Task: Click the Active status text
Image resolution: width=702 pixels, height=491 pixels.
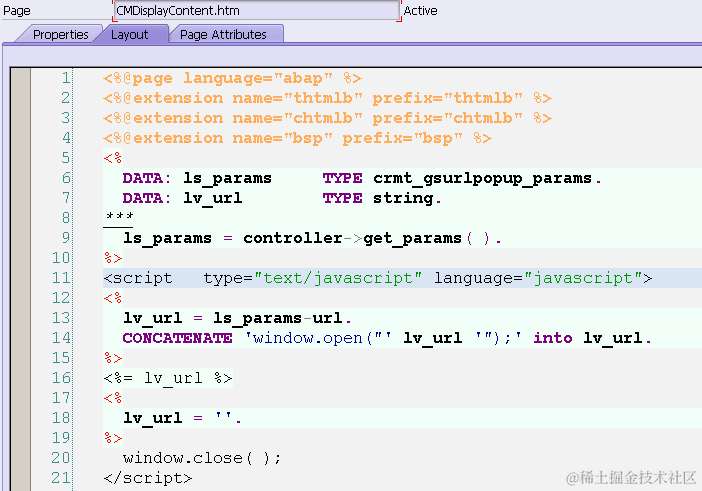Action: [420, 11]
